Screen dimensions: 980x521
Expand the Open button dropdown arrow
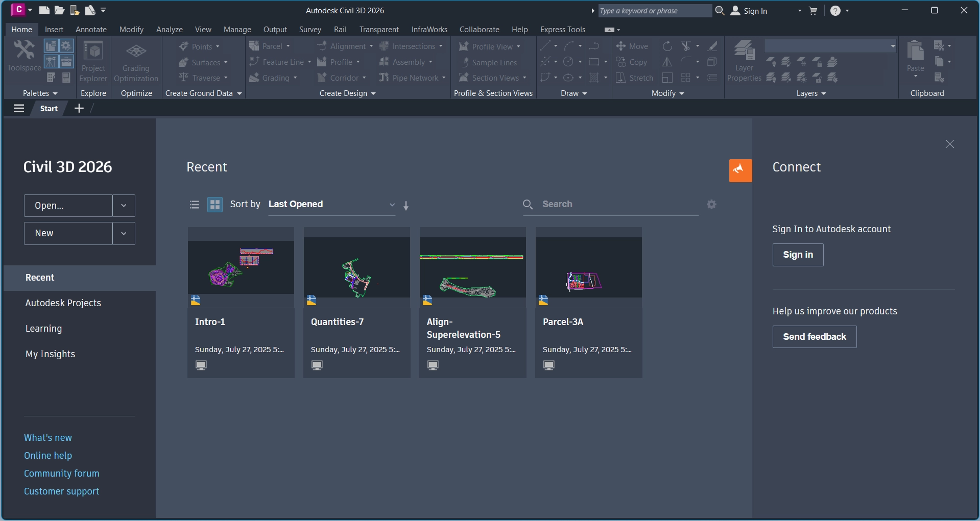[x=124, y=206]
